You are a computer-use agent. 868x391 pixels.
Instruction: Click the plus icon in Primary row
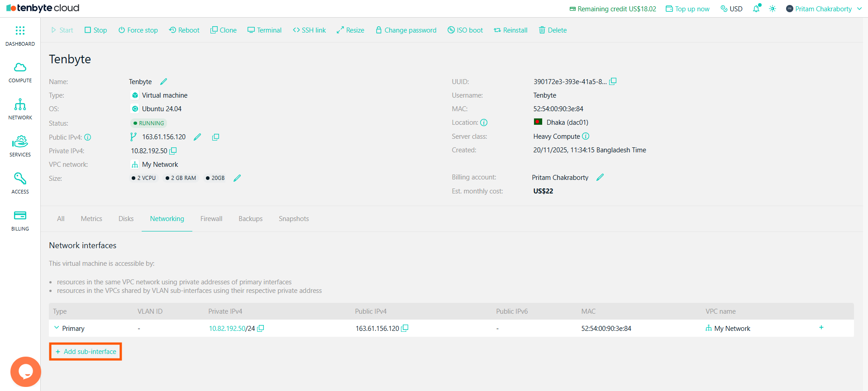click(x=821, y=327)
